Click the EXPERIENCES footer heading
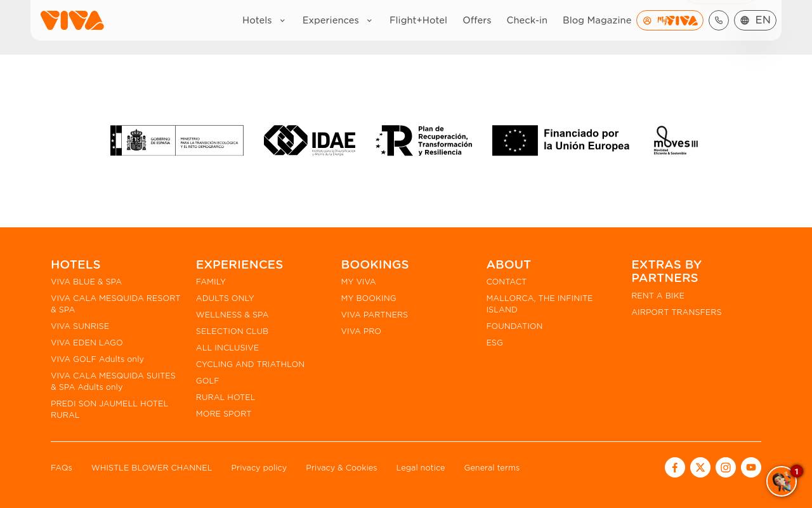The height and width of the screenshot is (508, 812). click(x=239, y=265)
